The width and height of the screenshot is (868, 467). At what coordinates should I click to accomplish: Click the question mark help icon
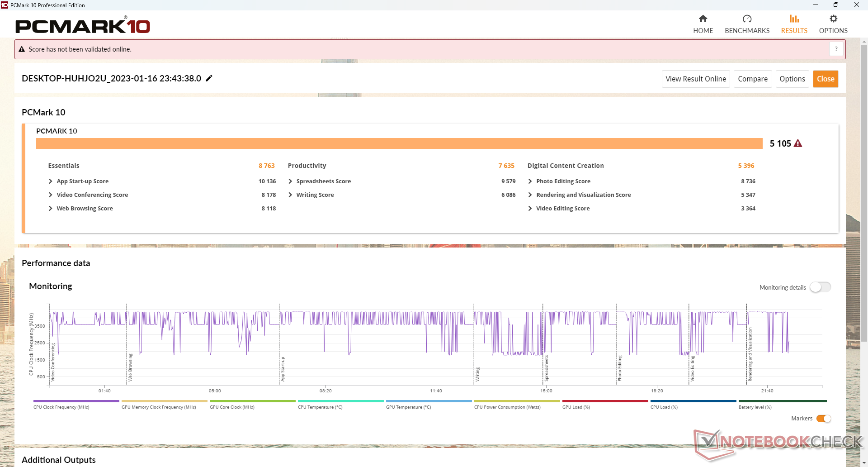tap(836, 49)
